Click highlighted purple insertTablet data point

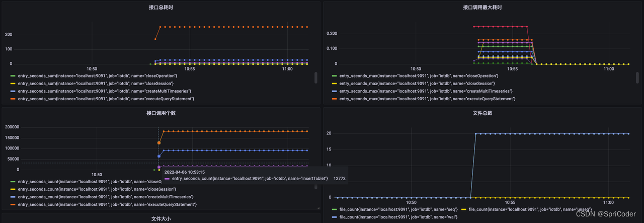point(159,167)
